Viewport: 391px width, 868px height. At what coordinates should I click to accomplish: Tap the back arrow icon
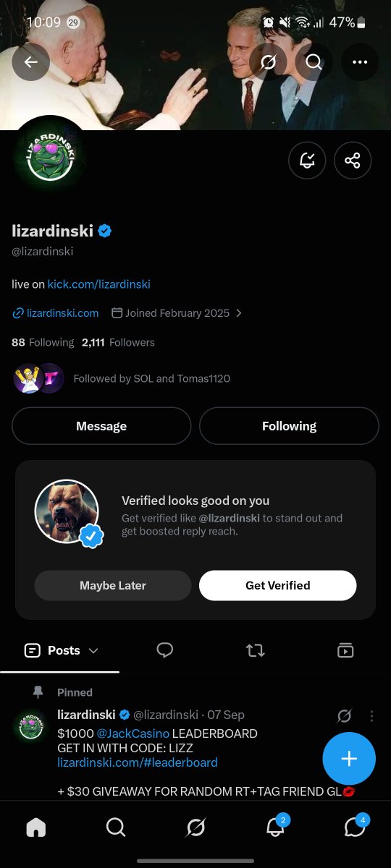(x=31, y=62)
